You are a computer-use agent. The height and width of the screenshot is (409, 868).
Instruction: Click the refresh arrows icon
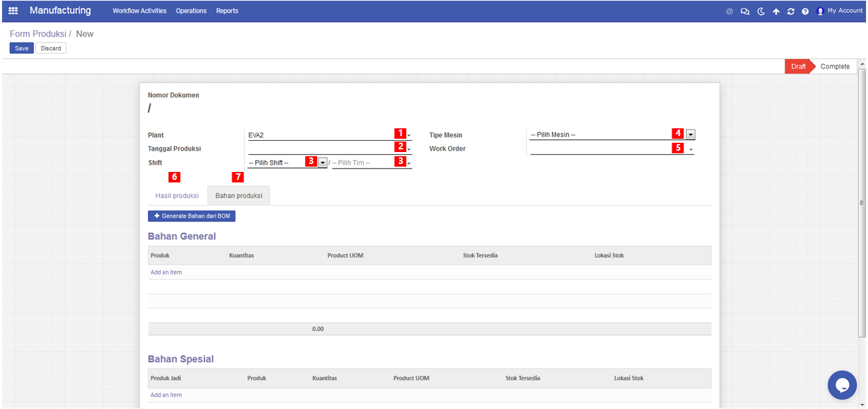pyautogui.click(x=790, y=11)
